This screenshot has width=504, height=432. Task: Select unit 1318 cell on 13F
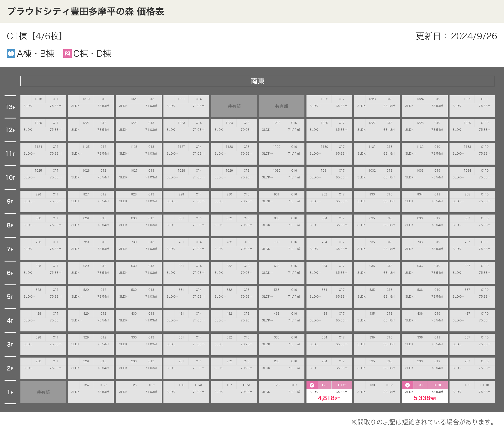(43, 106)
